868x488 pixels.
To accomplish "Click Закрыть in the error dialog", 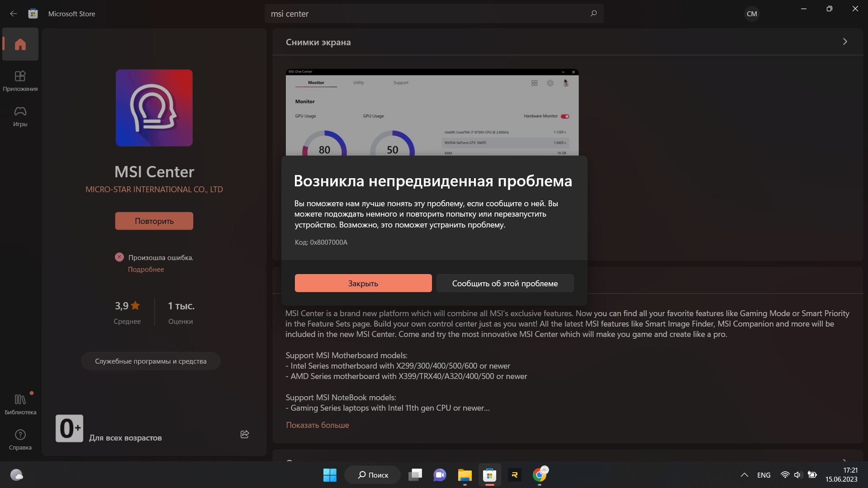I will click(363, 283).
